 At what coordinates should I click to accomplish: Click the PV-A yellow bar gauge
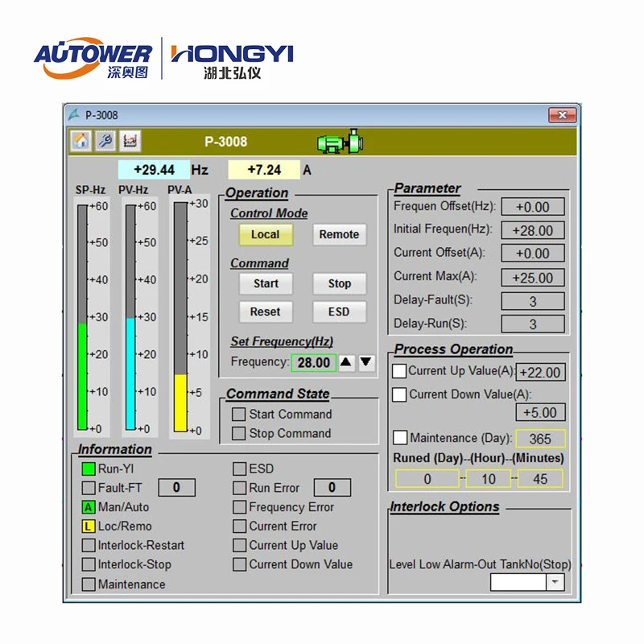click(180, 316)
